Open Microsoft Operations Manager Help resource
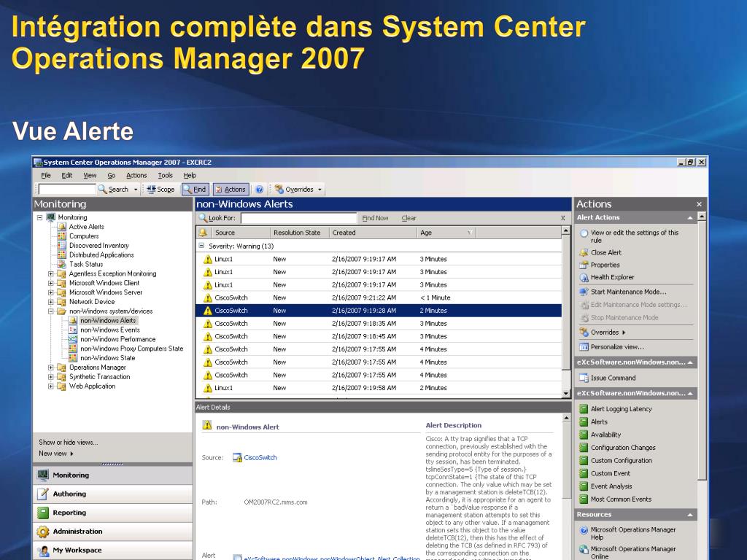 pos(633,533)
